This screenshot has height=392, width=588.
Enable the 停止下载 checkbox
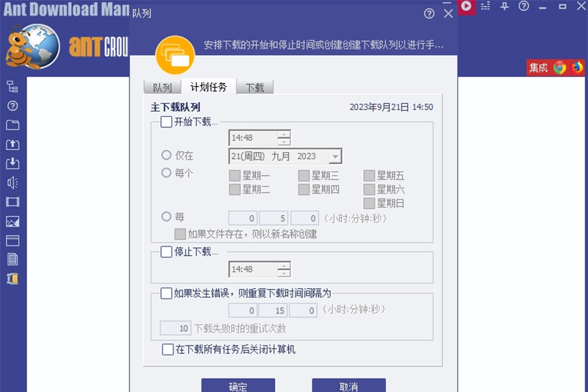(166, 252)
